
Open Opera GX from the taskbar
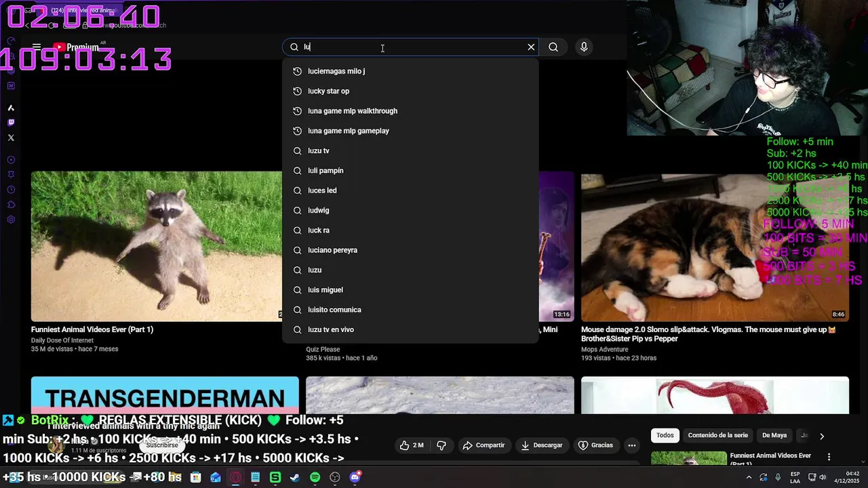[x=235, y=477]
